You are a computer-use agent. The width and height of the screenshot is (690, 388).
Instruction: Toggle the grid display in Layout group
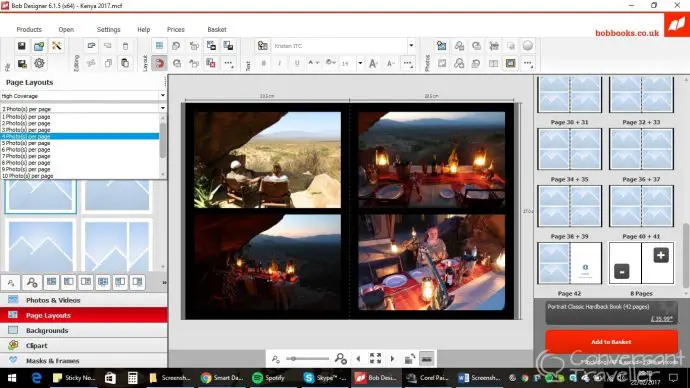pos(159,46)
